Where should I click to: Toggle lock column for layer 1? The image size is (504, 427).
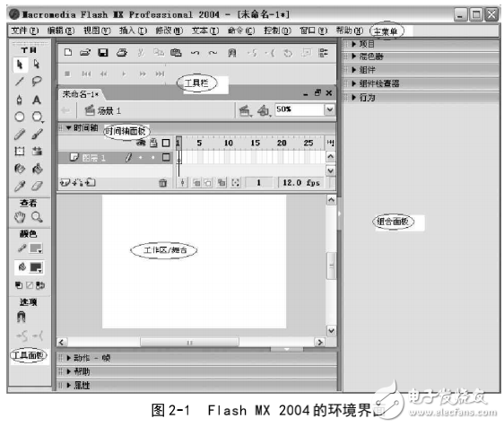coord(153,158)
